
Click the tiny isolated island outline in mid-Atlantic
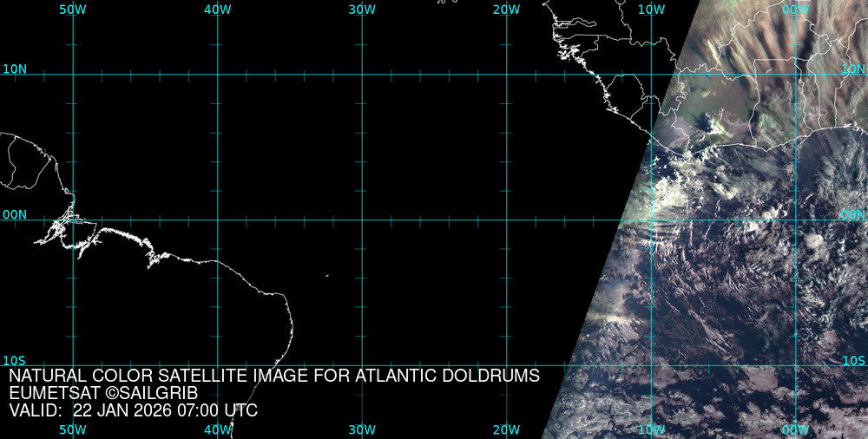point(327,277)
